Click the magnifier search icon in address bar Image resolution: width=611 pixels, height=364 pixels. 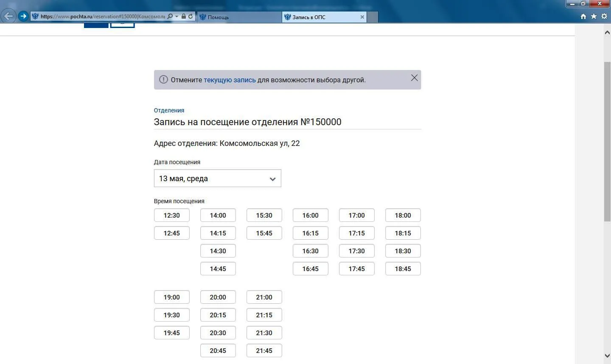tap(170, 17)
